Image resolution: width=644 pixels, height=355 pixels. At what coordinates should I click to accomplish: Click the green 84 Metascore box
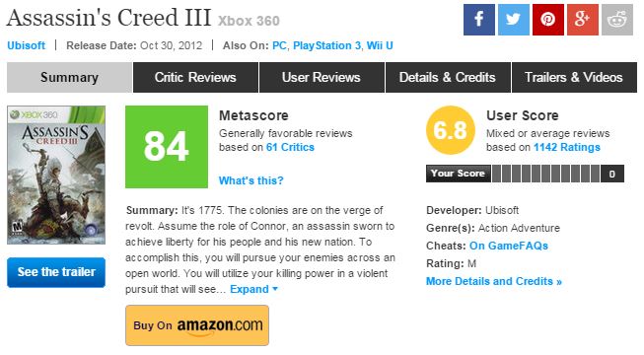[x=167, y=147]
